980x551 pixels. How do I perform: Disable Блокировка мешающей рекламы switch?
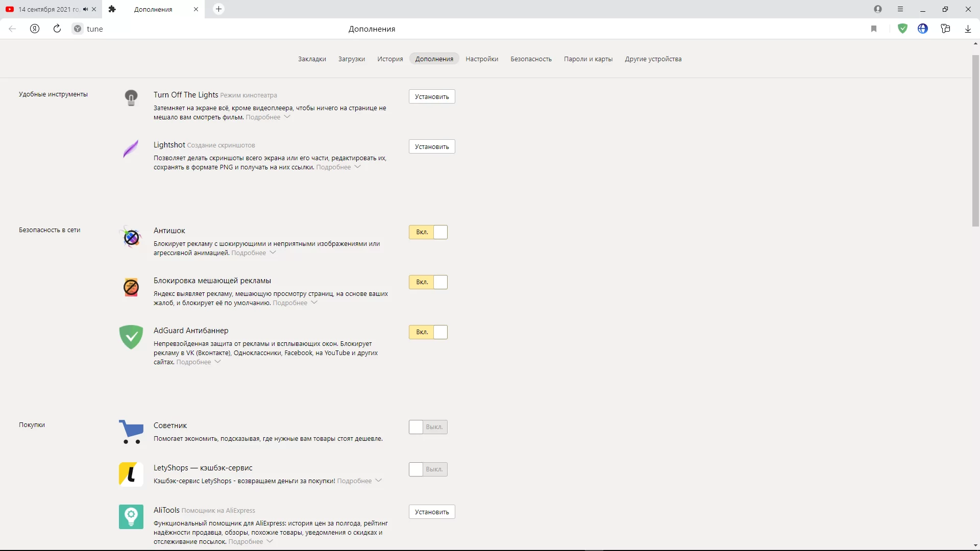pyautogui.click(x=428, y=282)
